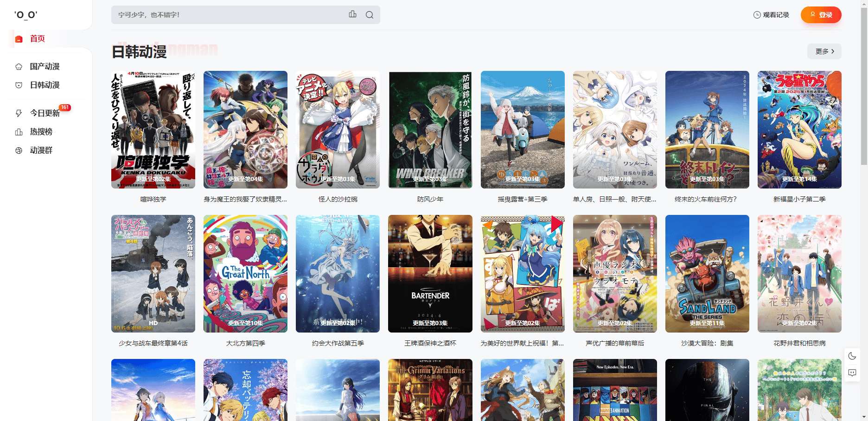Click the lightning icon for 今日更新

click(19, 113)
